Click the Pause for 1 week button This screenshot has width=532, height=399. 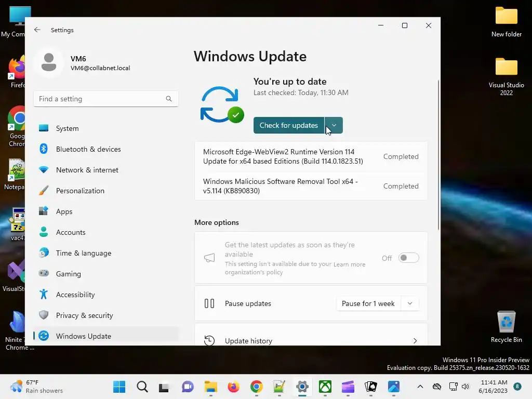pyautogui.click(x=368, y=303)
